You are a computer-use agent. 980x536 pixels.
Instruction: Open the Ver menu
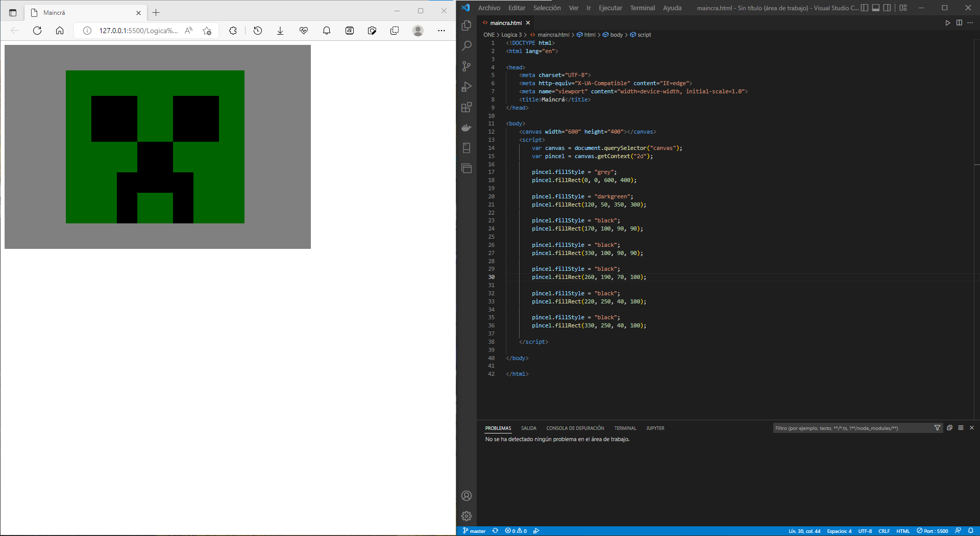tap(574, 8)
